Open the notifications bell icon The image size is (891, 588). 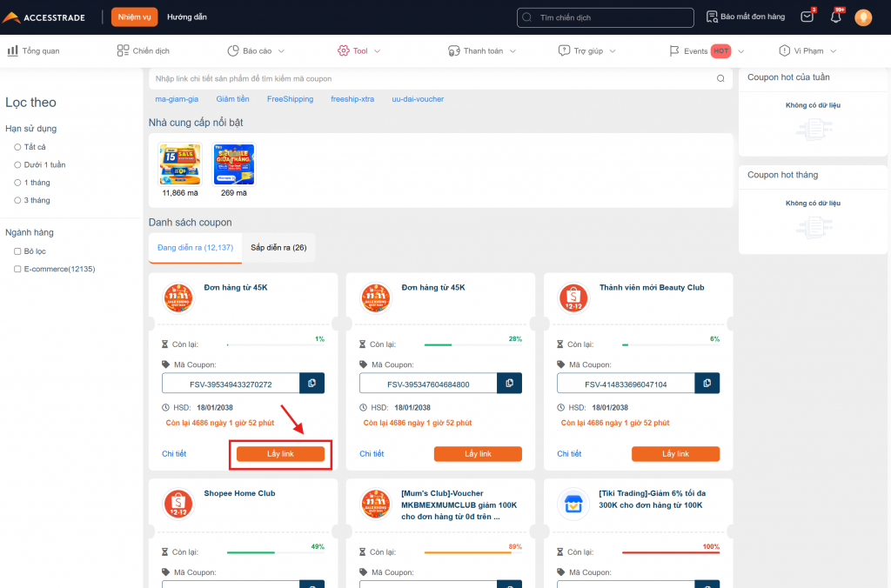click(x=836, y=17)
